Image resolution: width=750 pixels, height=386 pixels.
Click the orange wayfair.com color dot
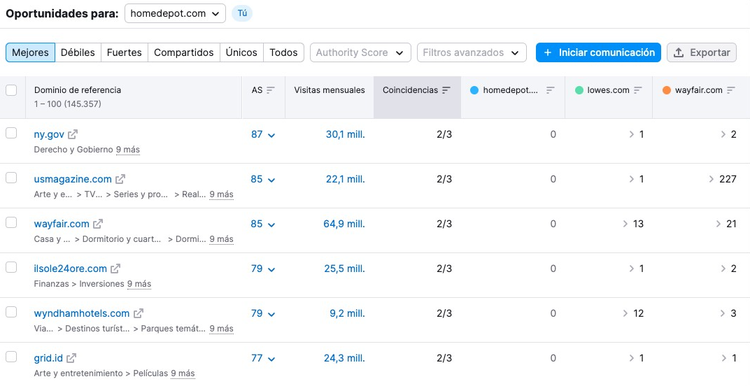pos(666,90)
